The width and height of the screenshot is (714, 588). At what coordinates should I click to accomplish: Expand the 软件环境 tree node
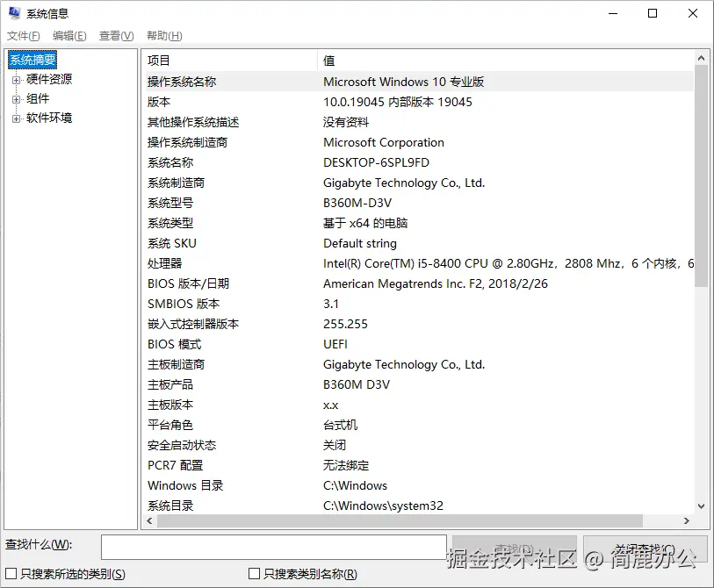16,118
